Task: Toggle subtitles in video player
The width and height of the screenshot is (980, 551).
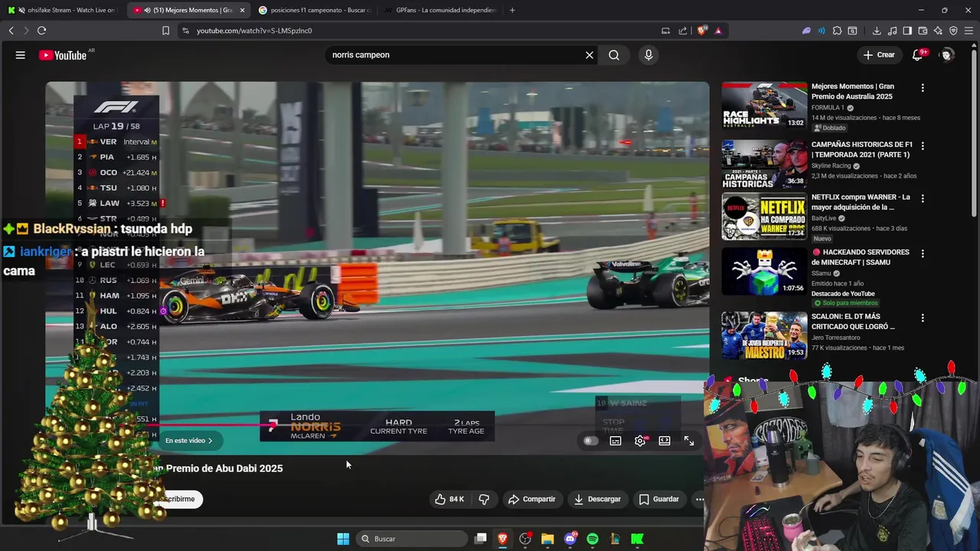Action: (x=616, y=441)
